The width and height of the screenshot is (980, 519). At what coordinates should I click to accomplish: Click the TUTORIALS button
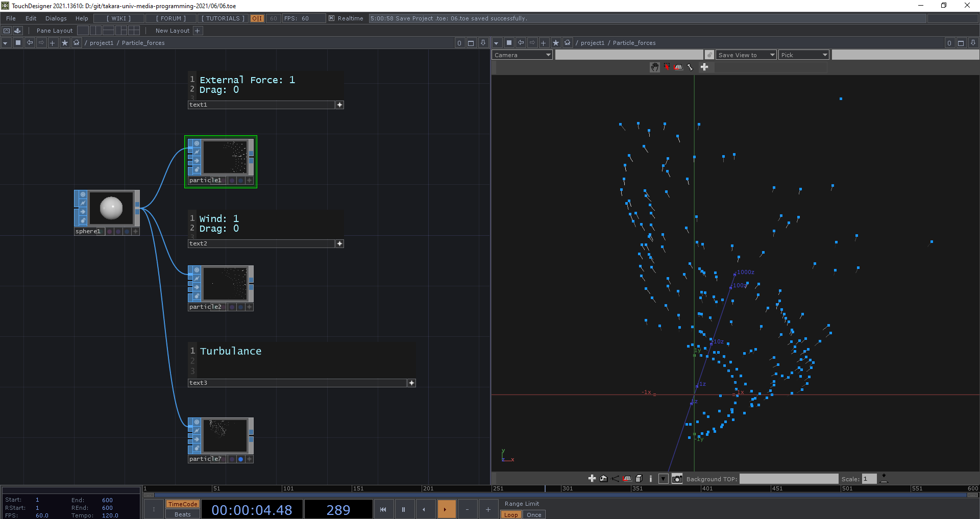pyautogui.click(x=223, y=18)
